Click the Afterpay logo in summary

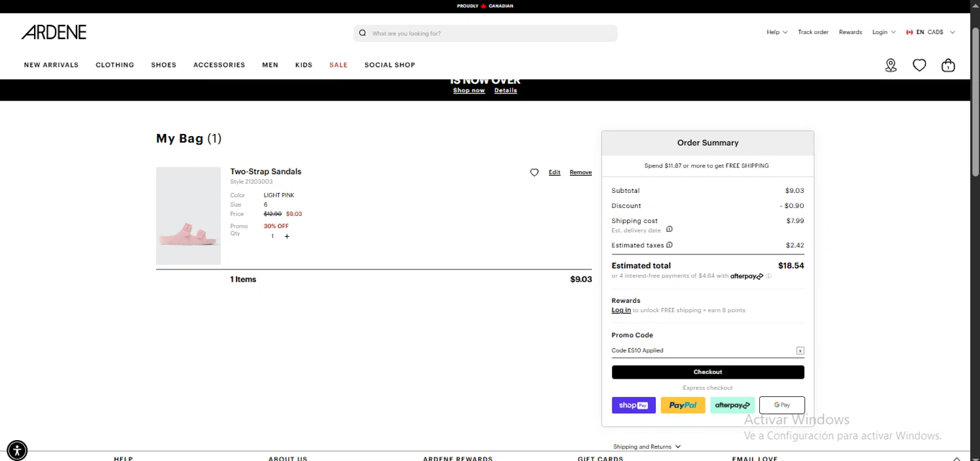point(747,276)
